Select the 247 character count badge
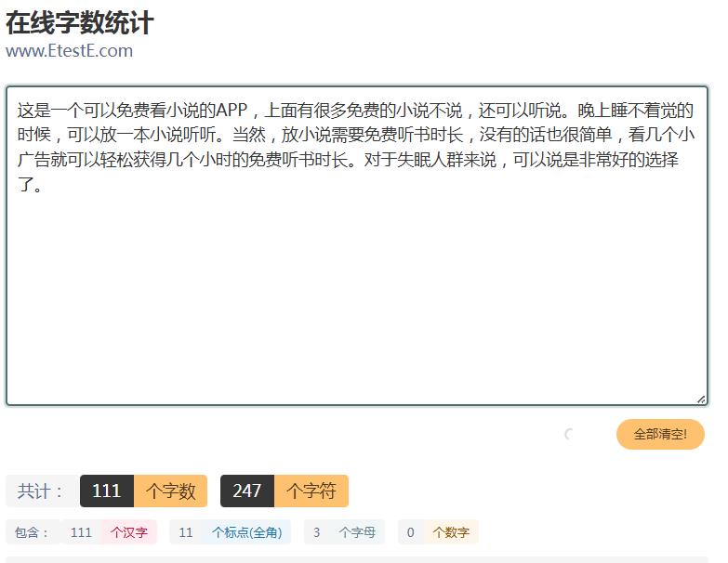 pos(247,491)
